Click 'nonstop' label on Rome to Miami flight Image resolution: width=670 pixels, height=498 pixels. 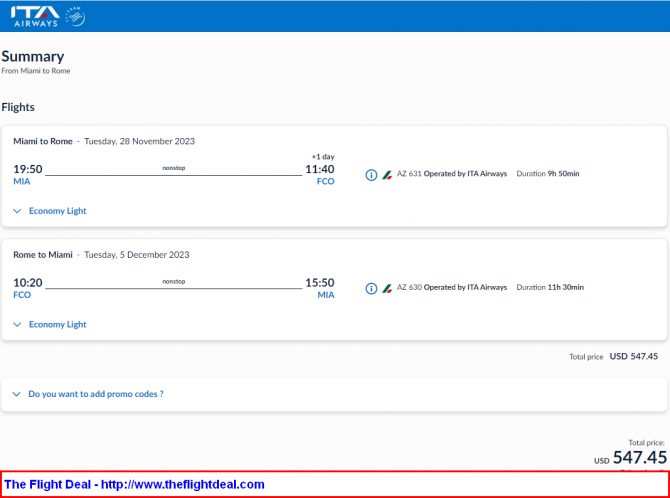(x=174, y=282)
